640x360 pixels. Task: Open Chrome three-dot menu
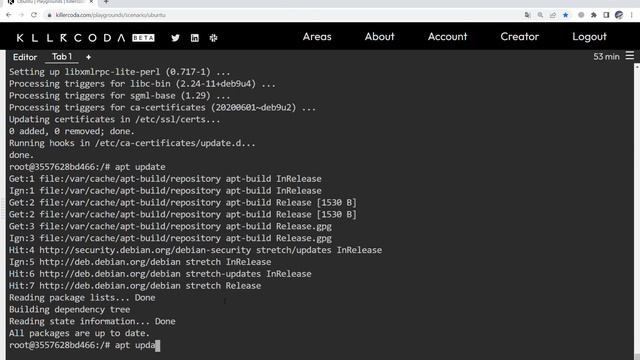tap(631, 15)
